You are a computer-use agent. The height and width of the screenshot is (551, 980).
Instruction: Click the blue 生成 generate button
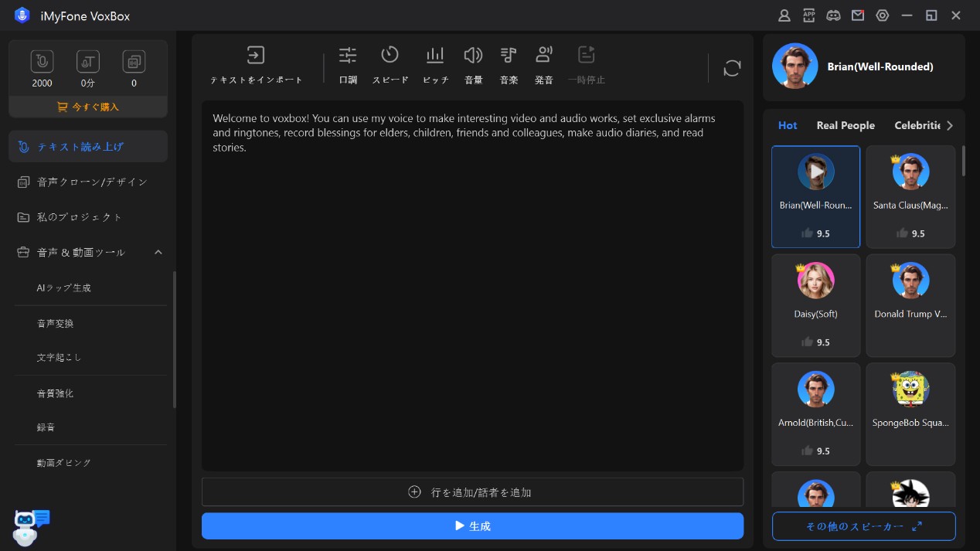pyautogui.click(x=473, y=526)
